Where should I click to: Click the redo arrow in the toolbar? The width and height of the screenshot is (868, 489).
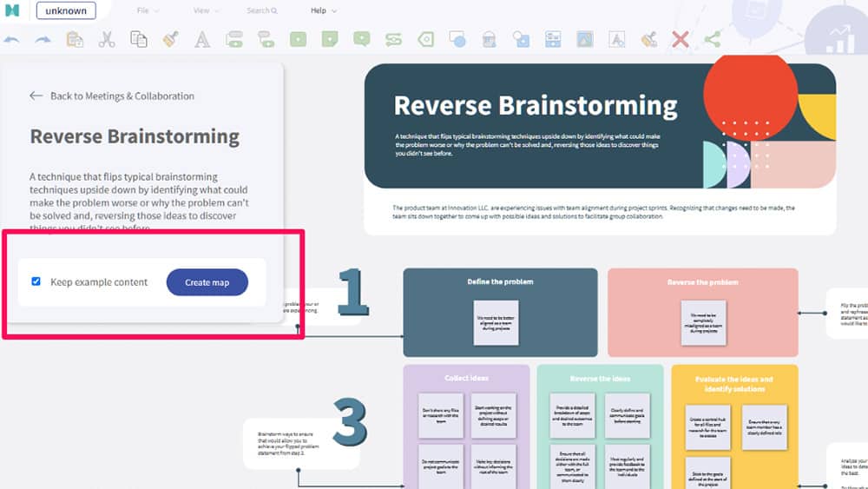pos(43,39)
